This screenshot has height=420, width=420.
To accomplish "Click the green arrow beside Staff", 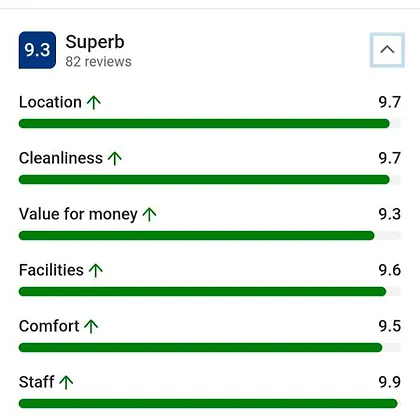I will tap(66, 382).
